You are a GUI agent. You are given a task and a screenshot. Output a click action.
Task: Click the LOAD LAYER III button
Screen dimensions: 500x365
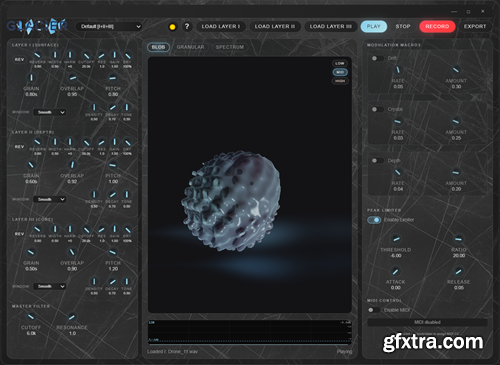[x=331, y=26]
